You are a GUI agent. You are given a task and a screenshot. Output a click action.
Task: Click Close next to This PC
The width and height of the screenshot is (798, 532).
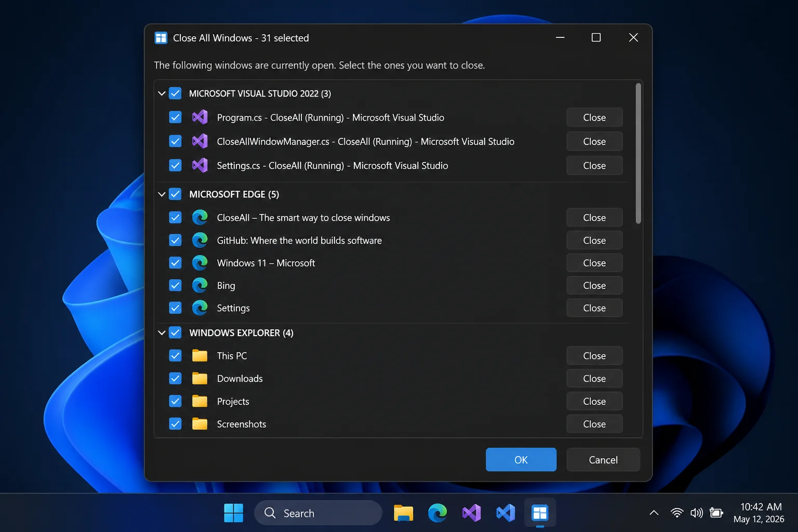pyautogui.click(x=594, y=356)
